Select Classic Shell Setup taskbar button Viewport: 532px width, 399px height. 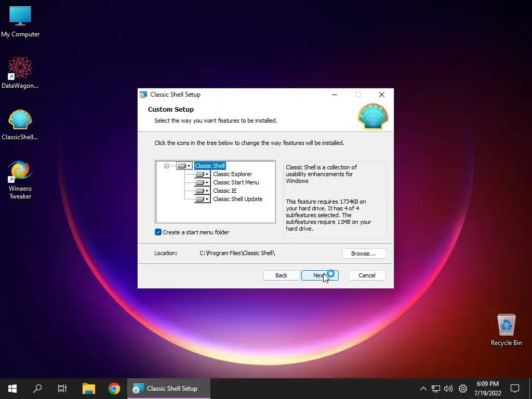(169, 389)
